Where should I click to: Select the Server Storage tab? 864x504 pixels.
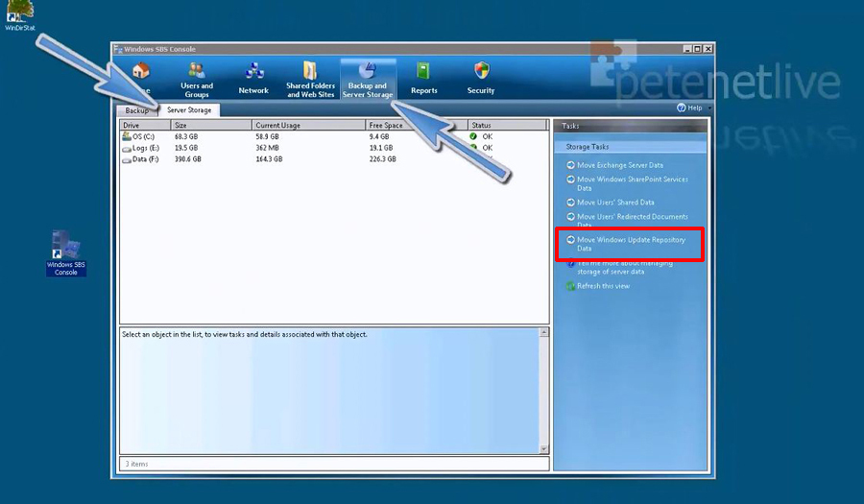coord(189,110)
